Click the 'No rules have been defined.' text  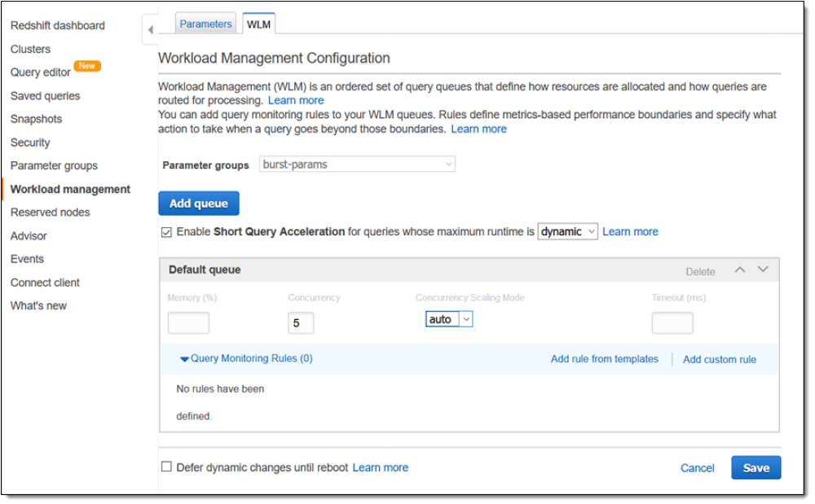click(x=220, y=403)
